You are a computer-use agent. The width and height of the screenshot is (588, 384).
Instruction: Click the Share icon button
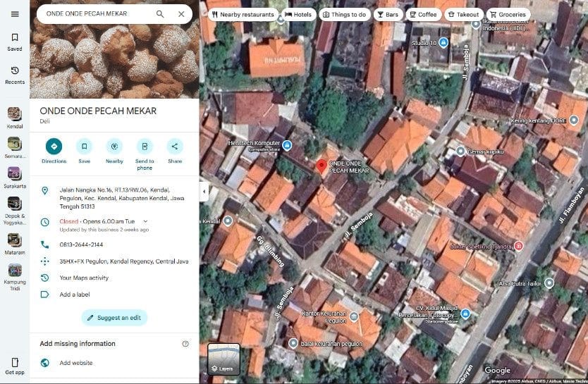175,147
